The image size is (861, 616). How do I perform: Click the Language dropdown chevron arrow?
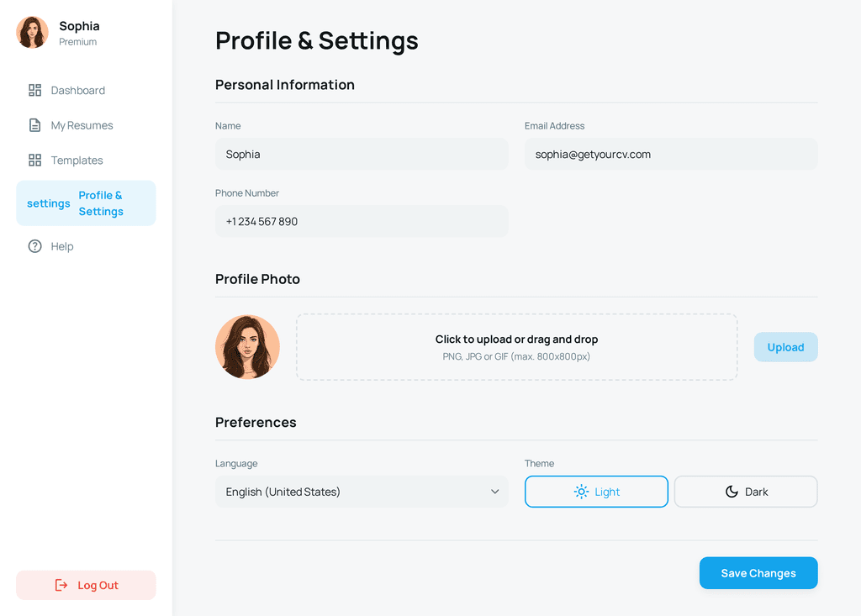(495, 492)
